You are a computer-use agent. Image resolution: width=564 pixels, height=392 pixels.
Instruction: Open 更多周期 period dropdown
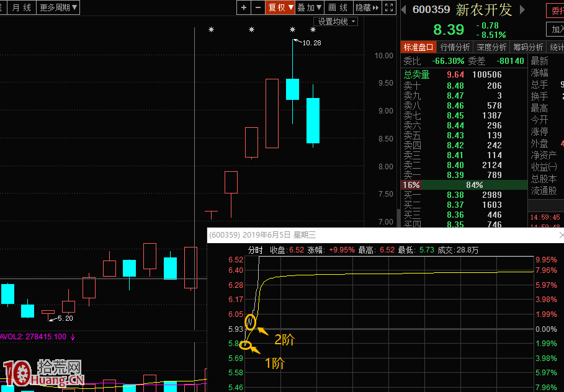tap(58, 7)
